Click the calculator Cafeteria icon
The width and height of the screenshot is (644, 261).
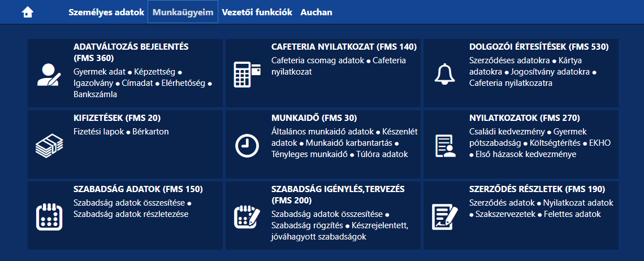tap(247, 74)
